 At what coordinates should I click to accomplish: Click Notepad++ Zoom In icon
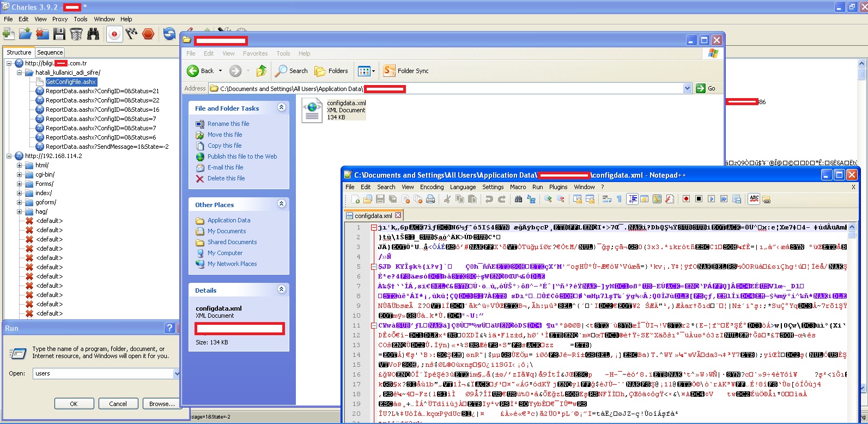548,199
